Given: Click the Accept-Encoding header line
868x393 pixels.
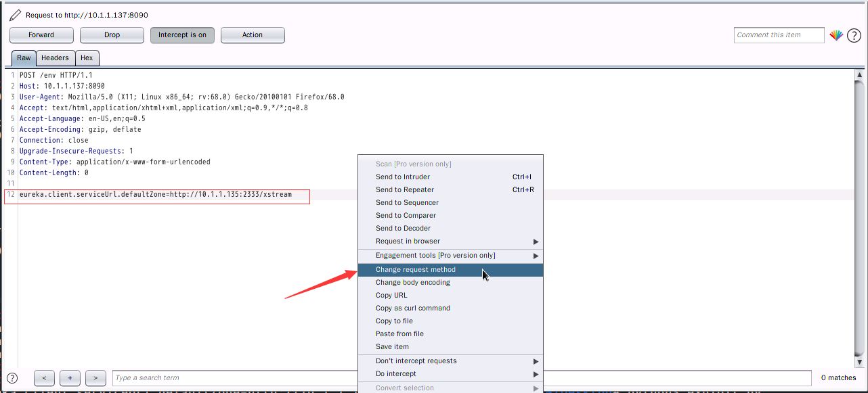Looking at the screenshot, I should pyautogui.click(x=80, y=129).
